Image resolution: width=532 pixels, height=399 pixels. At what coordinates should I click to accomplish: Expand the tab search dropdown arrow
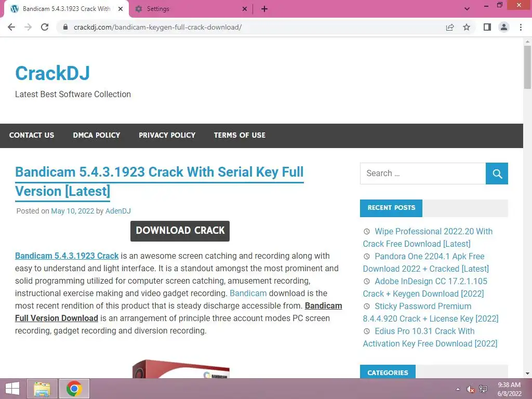click(467, 9)
